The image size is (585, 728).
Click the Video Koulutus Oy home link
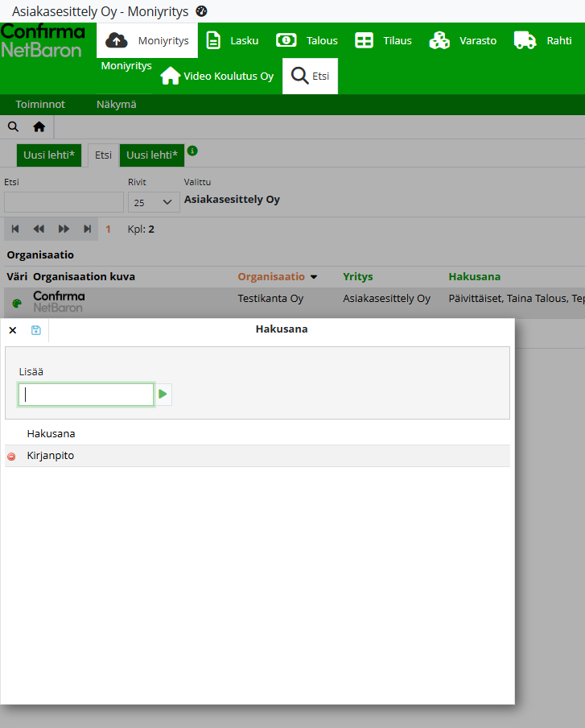pyautogui.click(x=217, y=77)
